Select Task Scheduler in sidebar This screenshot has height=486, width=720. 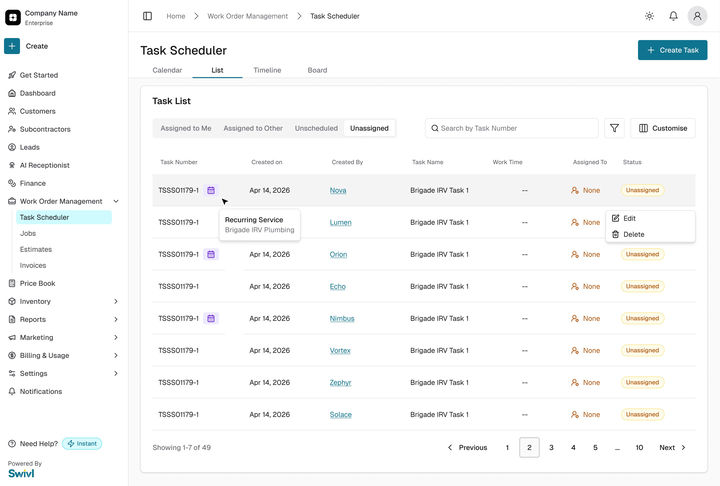coord(64,217)
